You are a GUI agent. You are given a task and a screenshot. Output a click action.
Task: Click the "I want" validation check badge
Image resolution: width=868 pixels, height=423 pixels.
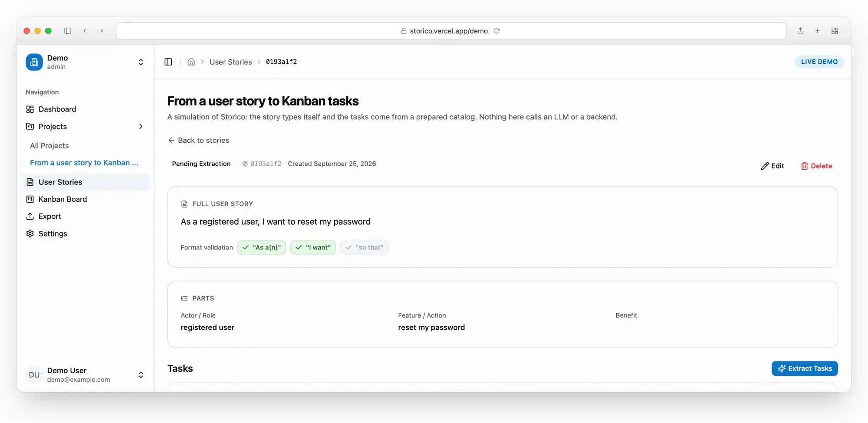[x=313, y=247]
